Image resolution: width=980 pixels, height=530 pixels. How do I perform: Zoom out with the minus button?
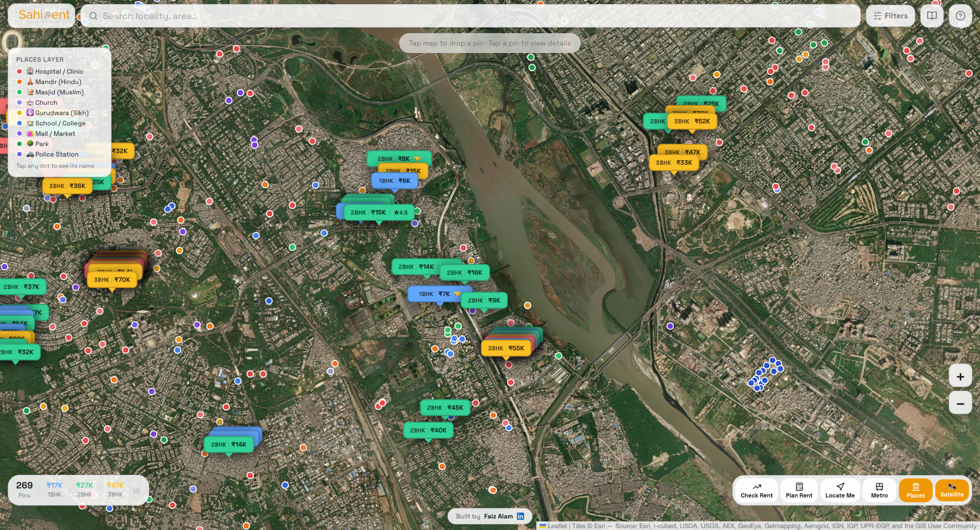point(960,403)
